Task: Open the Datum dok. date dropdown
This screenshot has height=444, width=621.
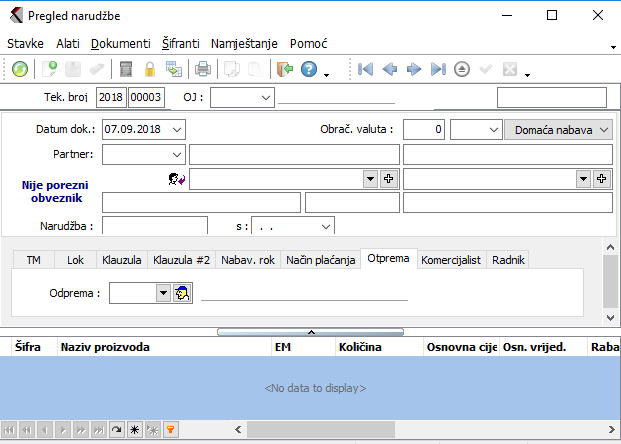Action: pyautogui.click(x=177, y=129)
